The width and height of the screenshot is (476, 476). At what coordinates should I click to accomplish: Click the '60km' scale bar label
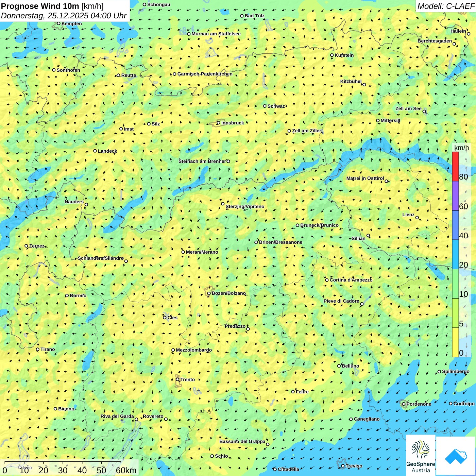126,471
